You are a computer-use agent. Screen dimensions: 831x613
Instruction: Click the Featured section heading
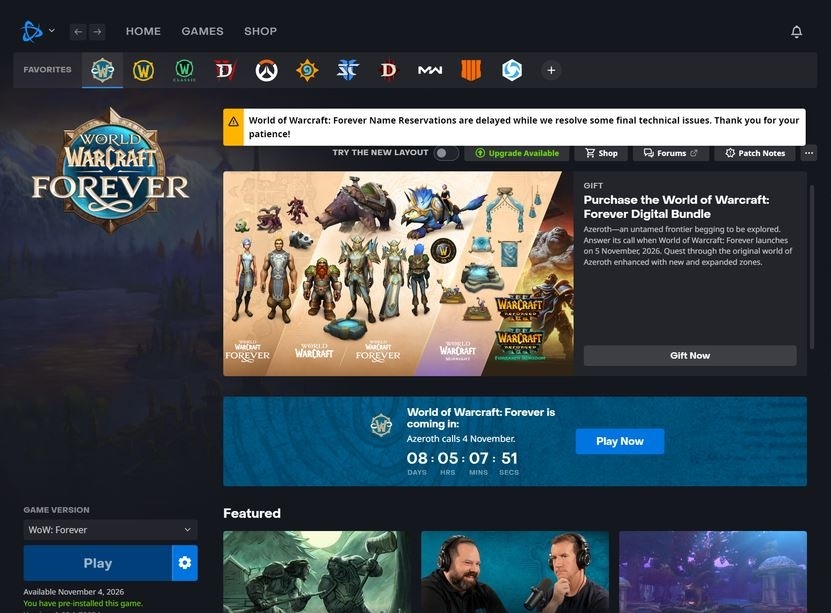tap(252, 513)
